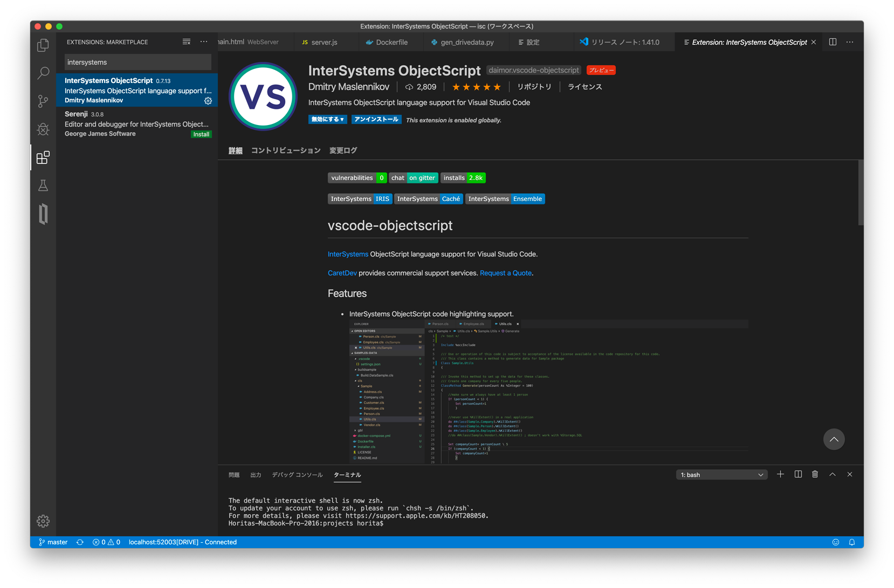This screenshot has height=588, width=894.
Task: Open the 変更ログ tab
Action: pyautogui.click(x=343, y=150)
